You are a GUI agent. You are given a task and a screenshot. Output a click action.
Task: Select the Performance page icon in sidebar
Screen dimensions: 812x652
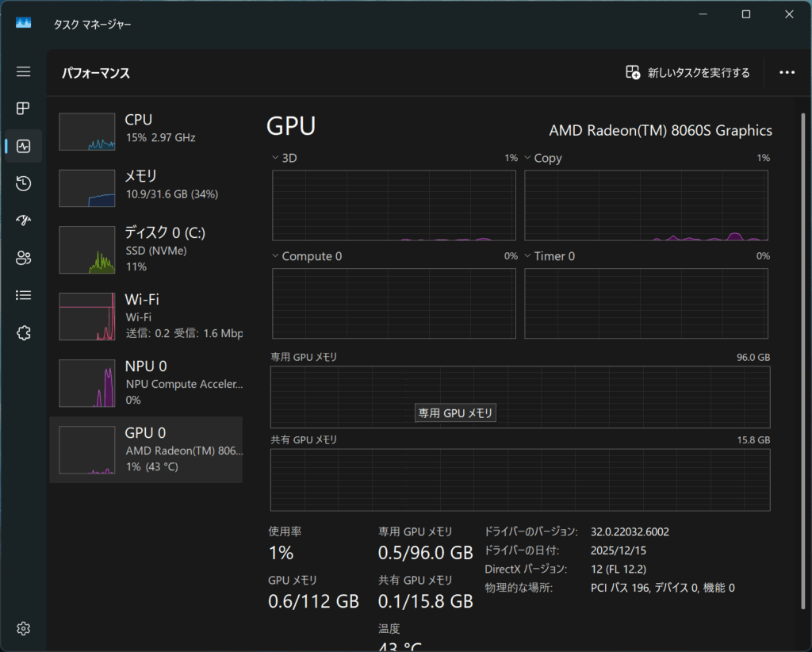coord(23,146)
